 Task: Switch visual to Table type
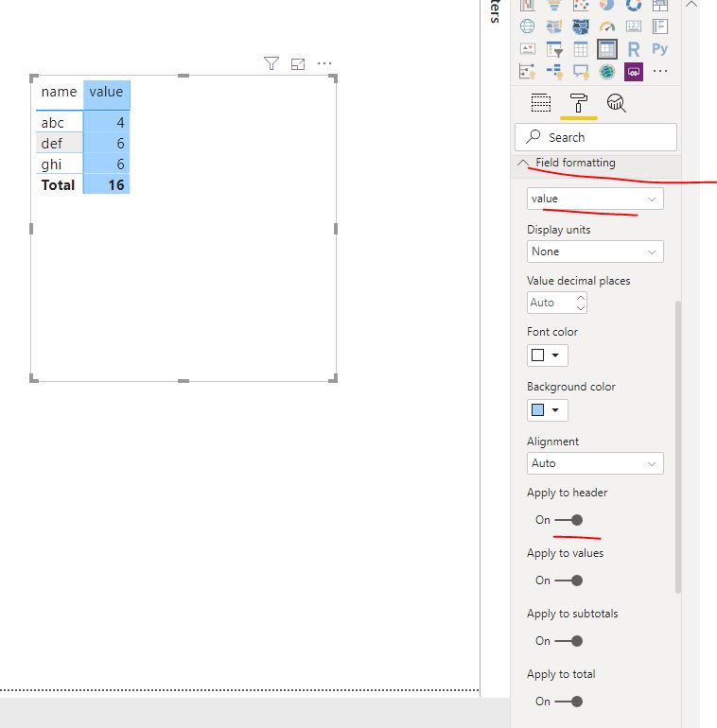581,49
